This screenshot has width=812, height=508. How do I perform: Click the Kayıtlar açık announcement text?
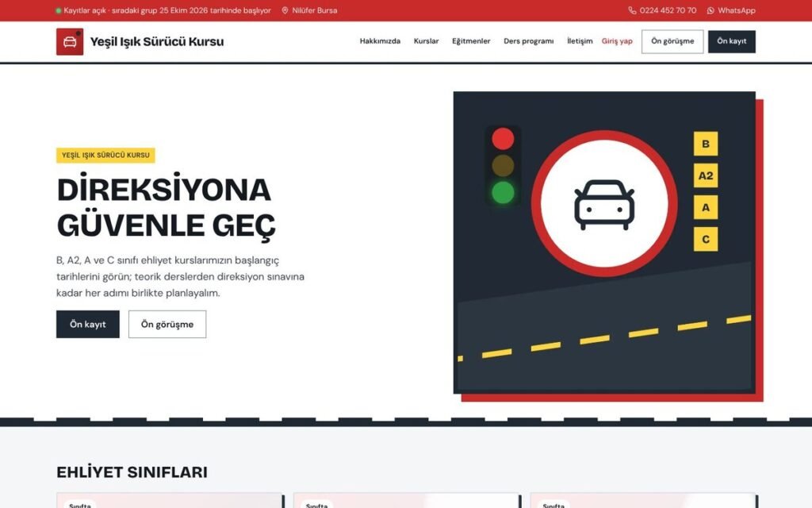click(x=167, y=10)
